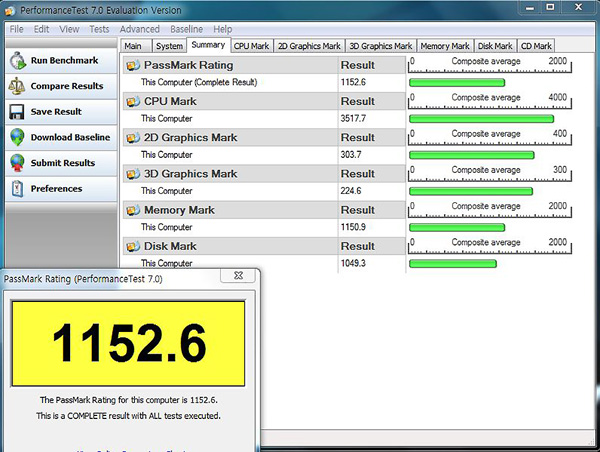600x452 pixels.
Task: Click the 1049.3 Disk result value
Action: pyautogui.click(x=353, y=263)
